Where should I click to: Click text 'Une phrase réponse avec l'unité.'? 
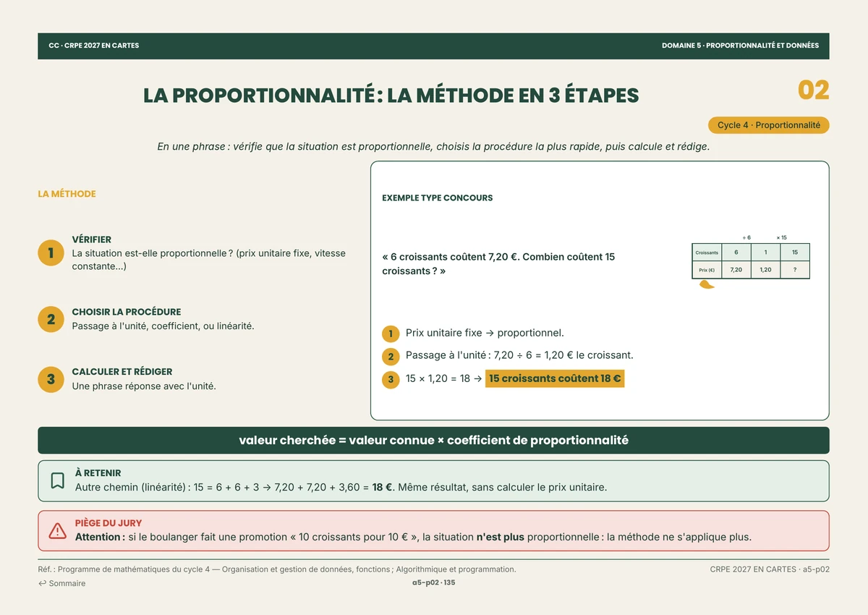coord(144,386)
